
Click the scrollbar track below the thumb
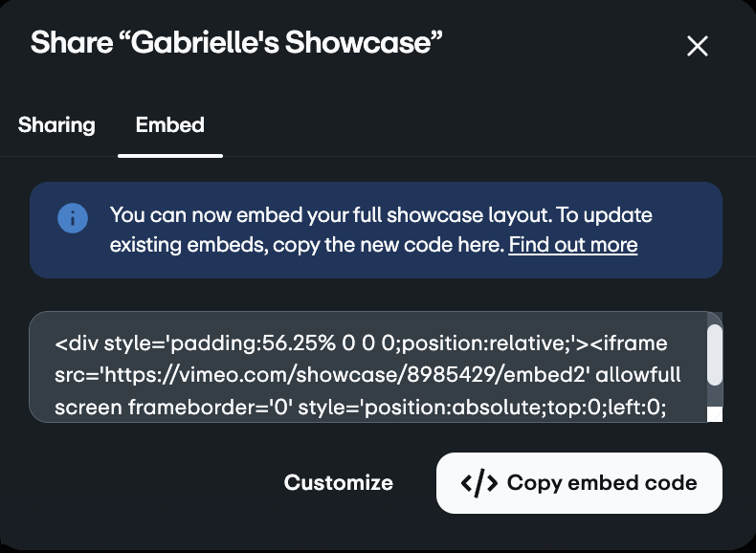tap(714, 400)
